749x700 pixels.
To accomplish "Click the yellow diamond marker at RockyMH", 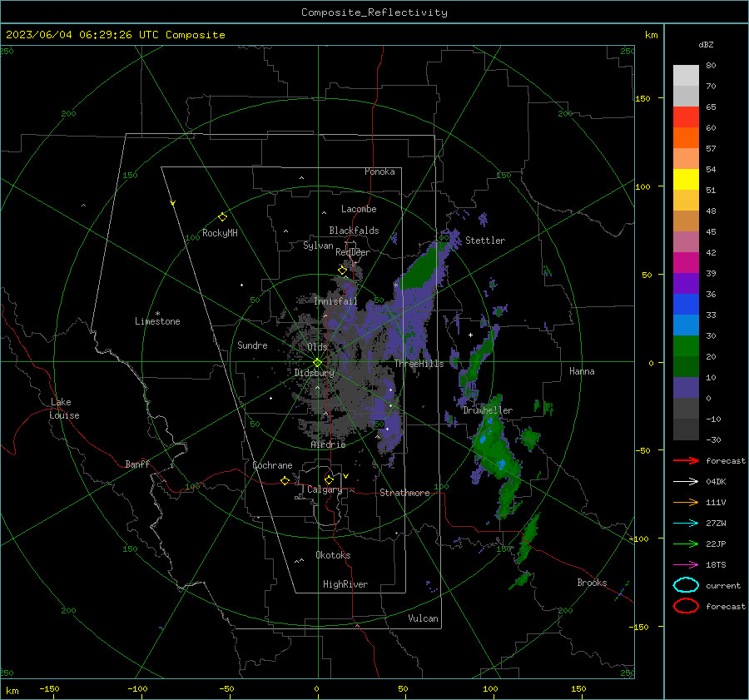I will coord(222,217).
